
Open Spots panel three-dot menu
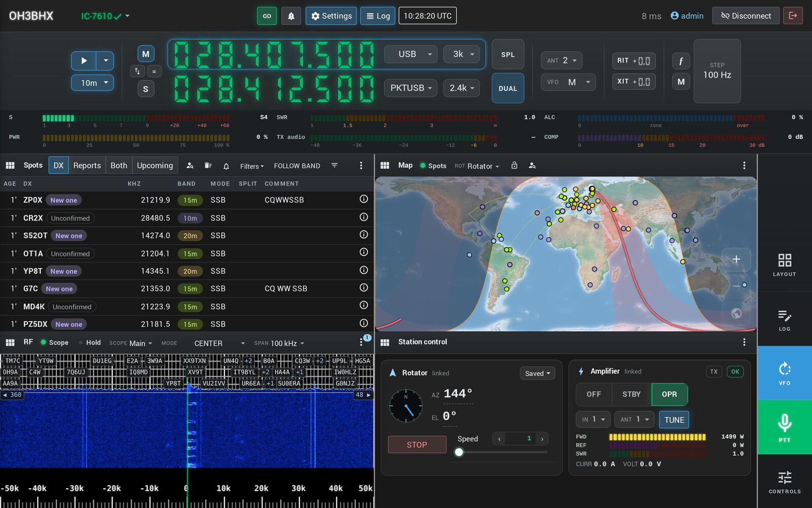click(361, 166)
